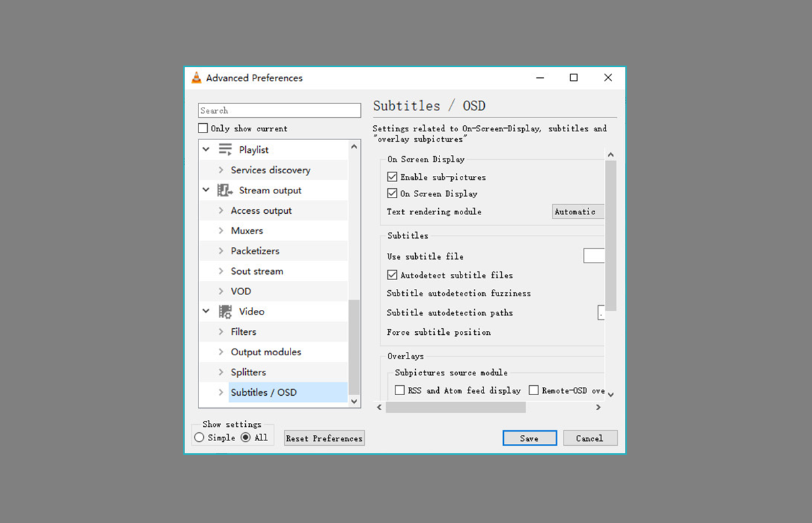Viewport: 812px width, 523px height.
Task: Select Stream output in the tree
Action: click(270, 190)
